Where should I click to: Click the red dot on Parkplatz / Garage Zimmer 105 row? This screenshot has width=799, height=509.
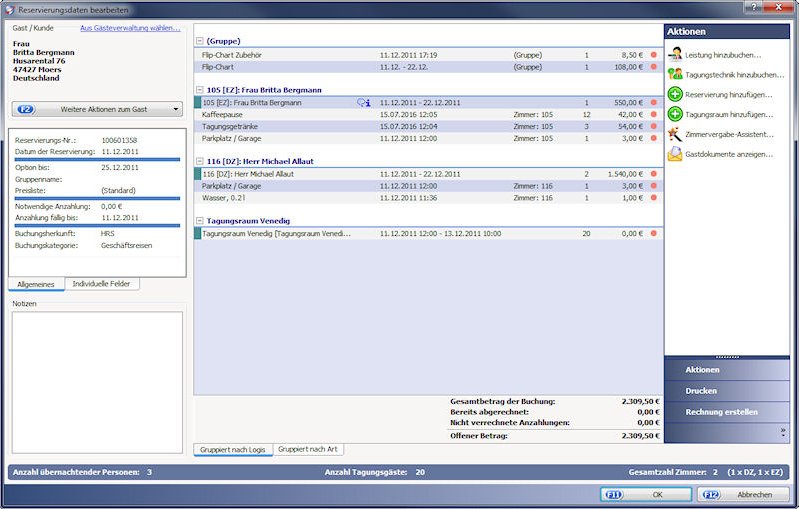tap(654, 138)
